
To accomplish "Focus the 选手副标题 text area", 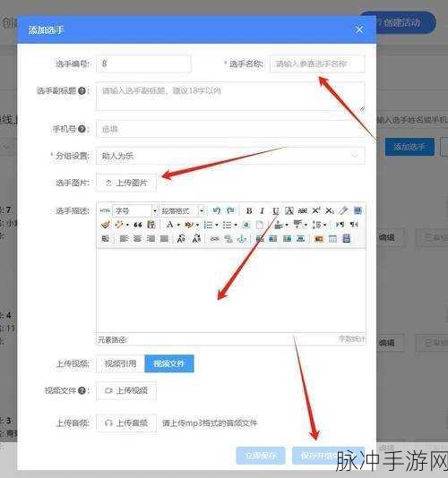I will [230, 96].
